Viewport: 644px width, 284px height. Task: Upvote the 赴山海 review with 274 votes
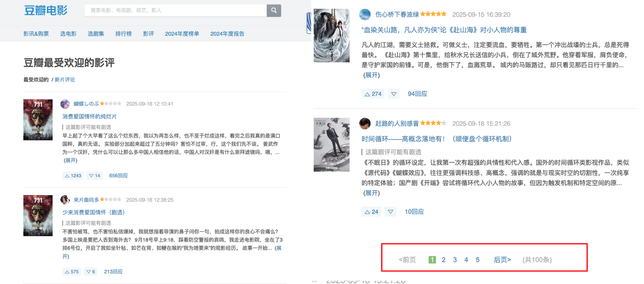[x=372, y=94]
